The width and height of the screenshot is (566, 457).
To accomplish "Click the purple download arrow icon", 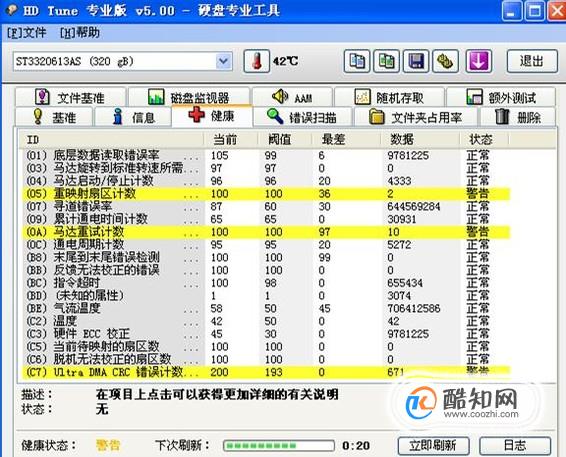I will pyautogui.click(x=478, y=61).
